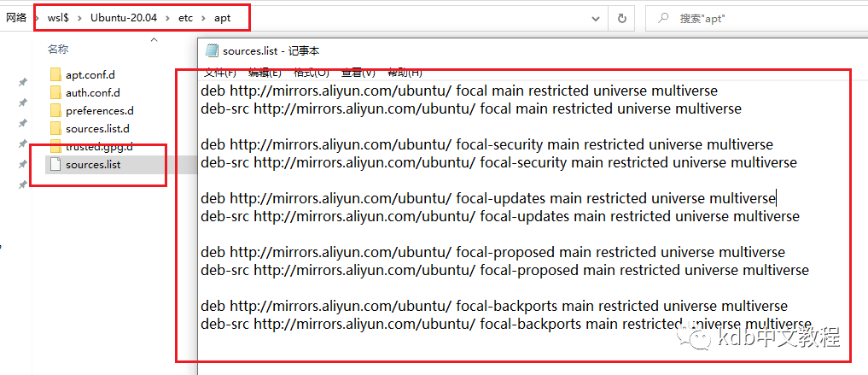
Task: Select the wsl$ breadcrumb segment
Action: click(57, 18)
